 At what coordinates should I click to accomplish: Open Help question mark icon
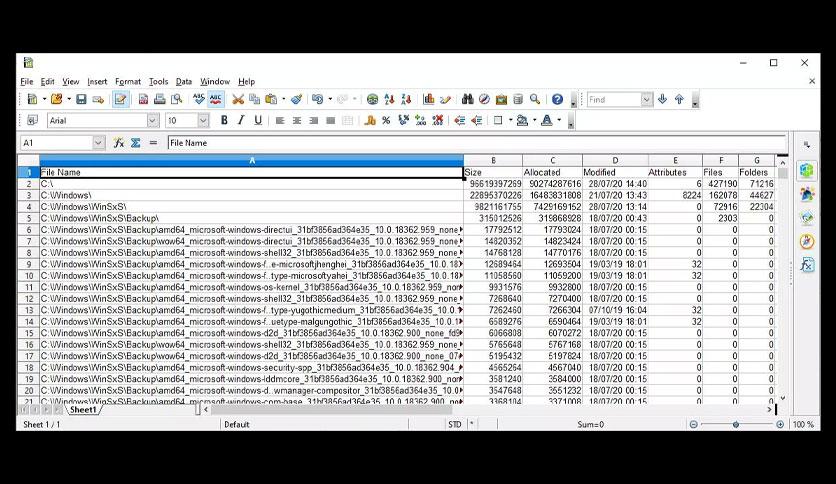(x=557, y=99)
